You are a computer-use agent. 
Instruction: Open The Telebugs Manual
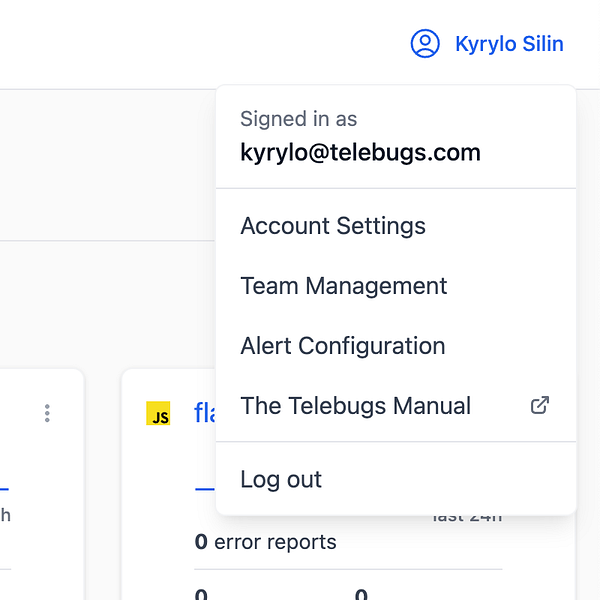396,406
